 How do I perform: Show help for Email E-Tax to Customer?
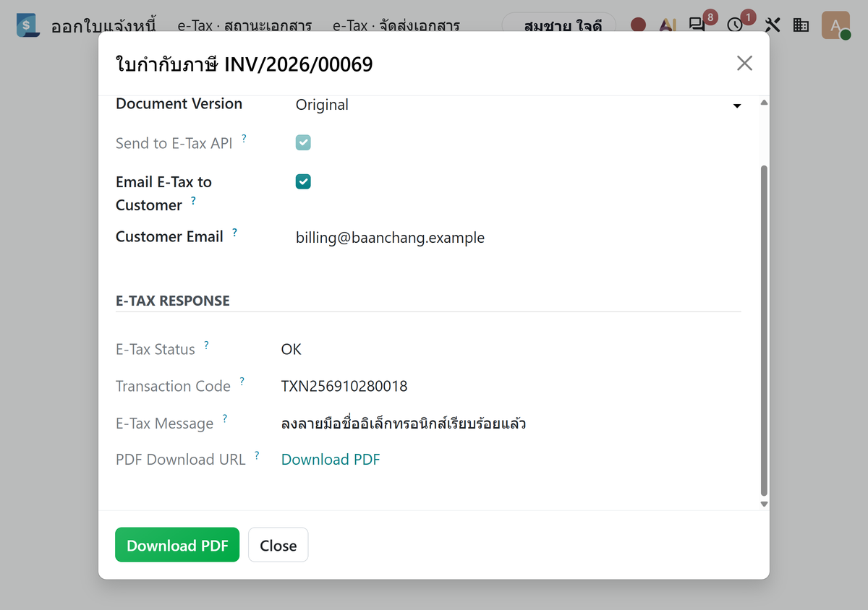(x=193, y=200)
